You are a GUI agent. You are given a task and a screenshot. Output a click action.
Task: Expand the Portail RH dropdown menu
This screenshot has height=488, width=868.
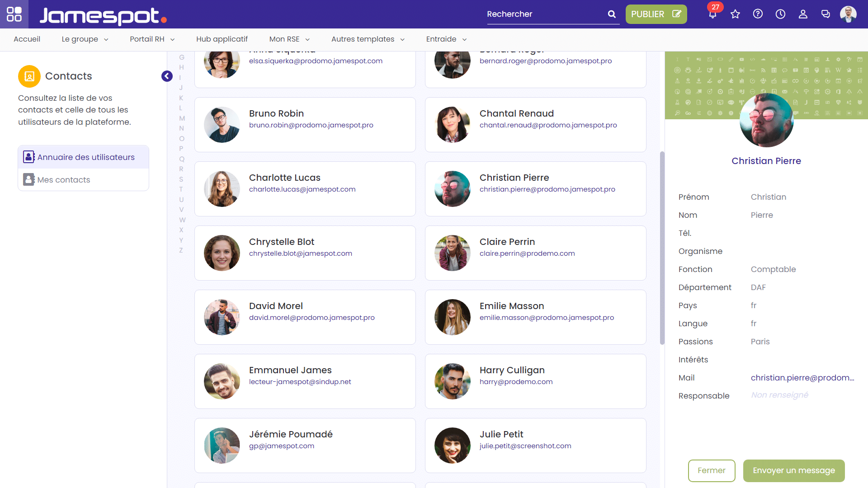click(x=152, y=39)
